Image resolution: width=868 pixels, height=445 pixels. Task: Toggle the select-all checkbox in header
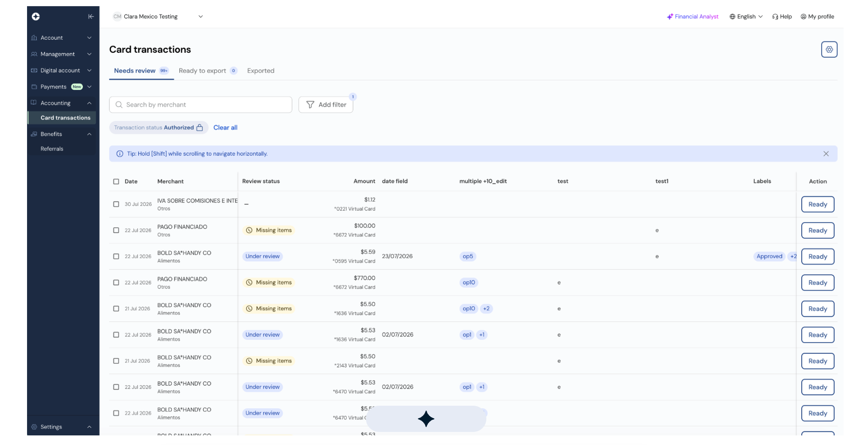[x=116, y=181]
